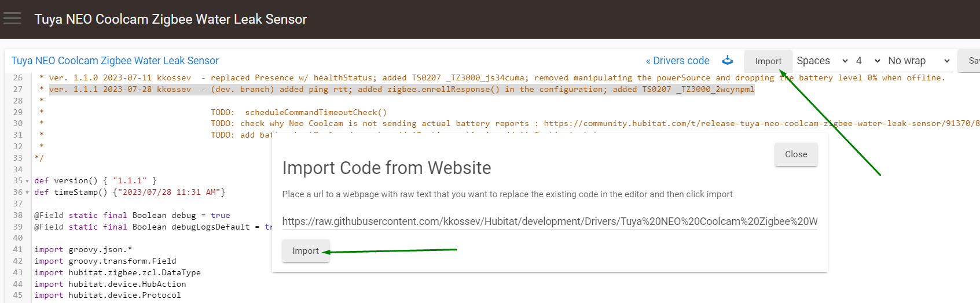
Task: Collapse the code fold at line 35
Action: [x=27, y=181]
